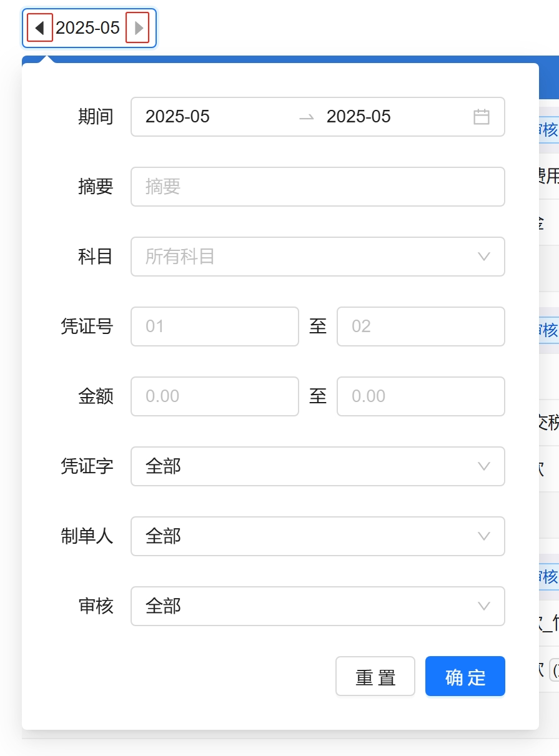Click the chevron arrow in 审核 selector
559x756 pixels.
click(x=483, y=606)
